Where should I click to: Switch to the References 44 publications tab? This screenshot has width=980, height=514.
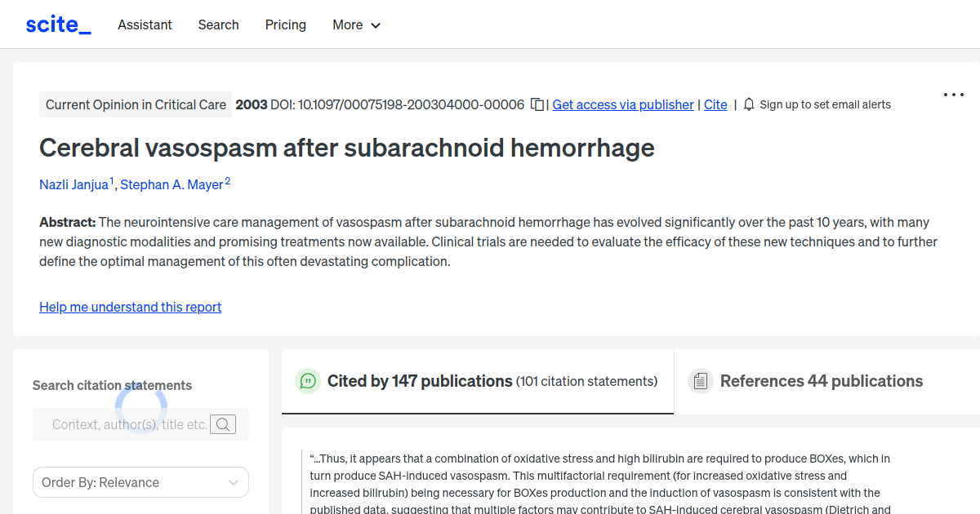(822, 380)
